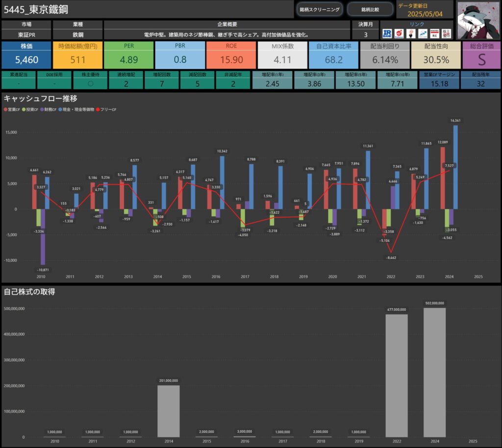The height and width of the screenshot is (448, 502).
Task: Click the 株価 card showing 5,460
Action: coord(26,55)
